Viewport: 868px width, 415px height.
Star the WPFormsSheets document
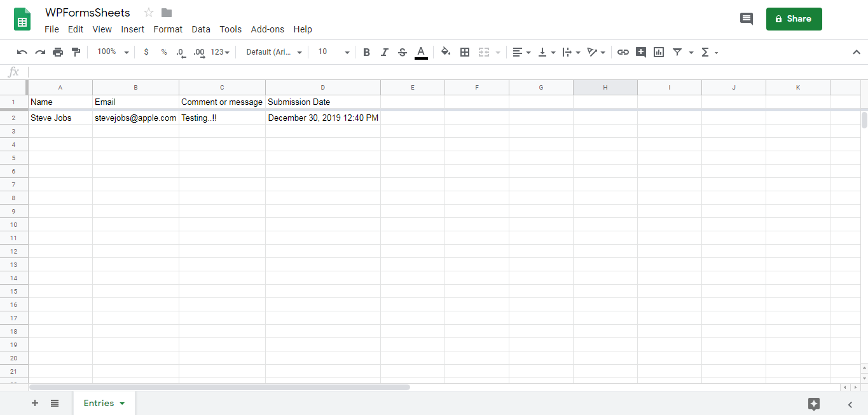coord(149,13)
